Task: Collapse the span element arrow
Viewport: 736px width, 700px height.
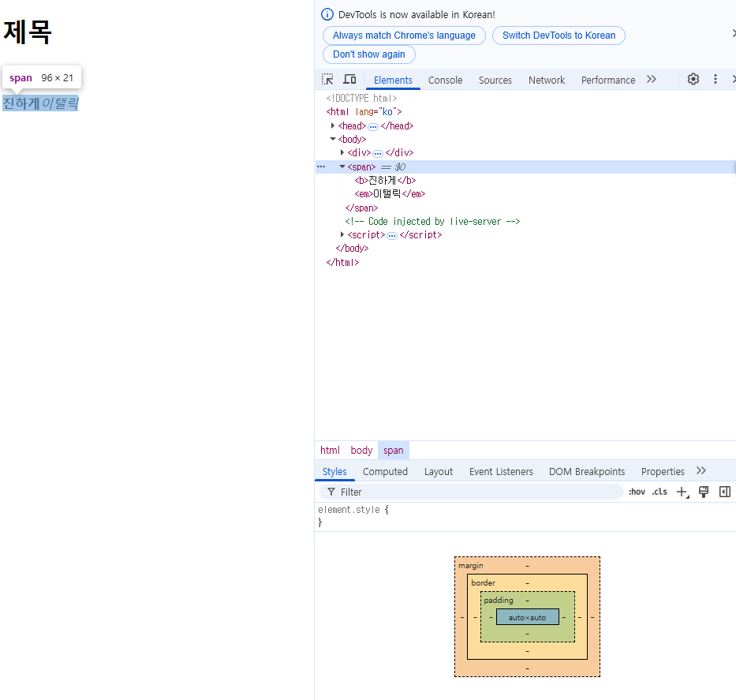Action: point(342,167)
